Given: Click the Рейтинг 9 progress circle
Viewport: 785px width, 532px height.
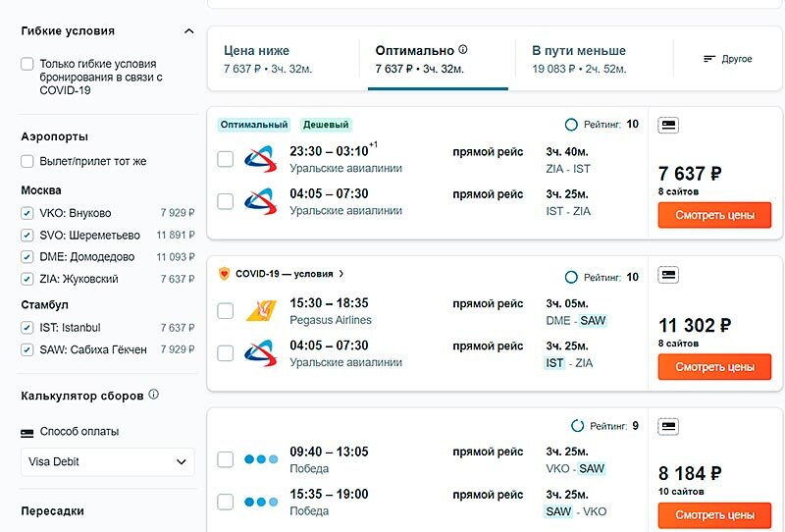Looking at the screenshot, I should click(577, 426).
